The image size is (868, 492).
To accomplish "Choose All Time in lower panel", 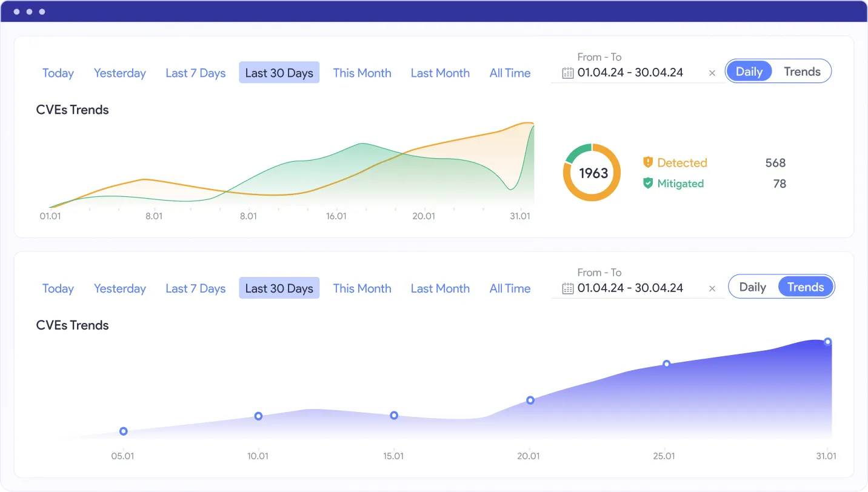I will pyautogui.click(x=510, y=289).
